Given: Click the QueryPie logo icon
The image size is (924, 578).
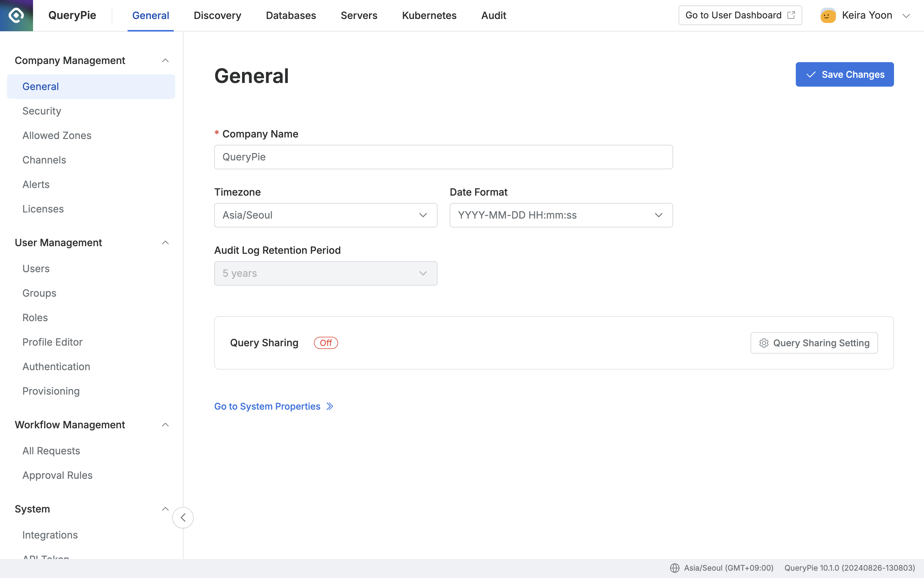Looking at the screenshot, I should coord(16,15).
